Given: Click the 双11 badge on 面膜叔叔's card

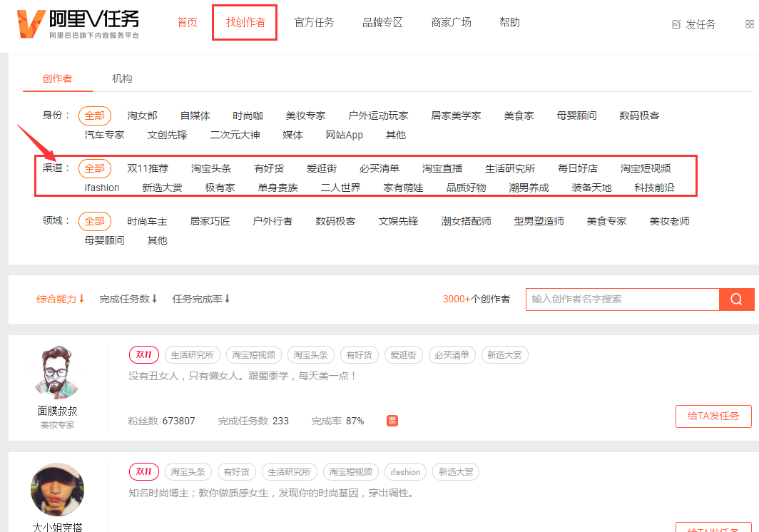Looking at the screenshot, I should click(143, 354).
